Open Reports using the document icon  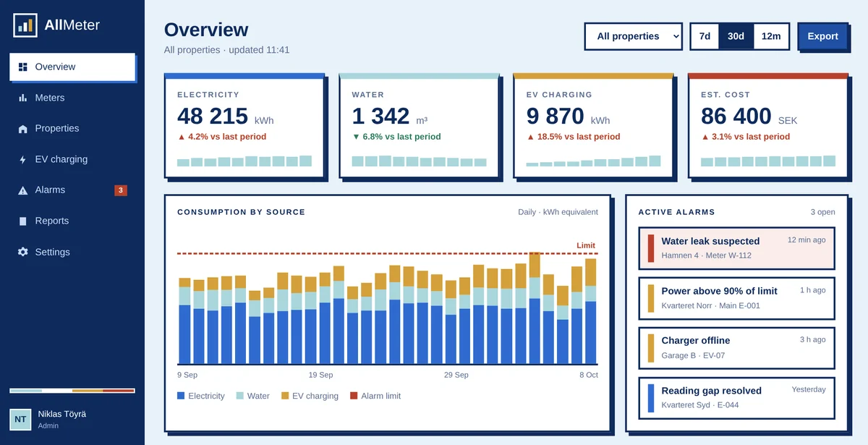(22, 221)
